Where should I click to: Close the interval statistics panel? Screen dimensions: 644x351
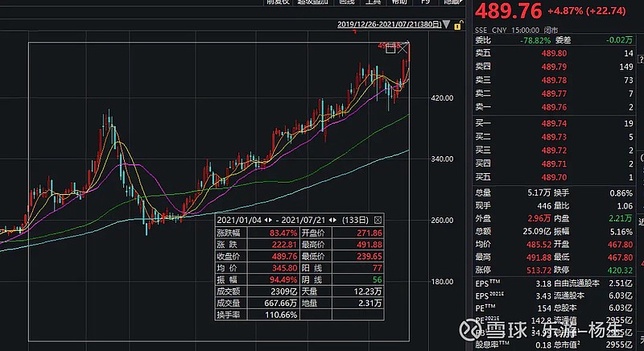(x=378, y=220)
